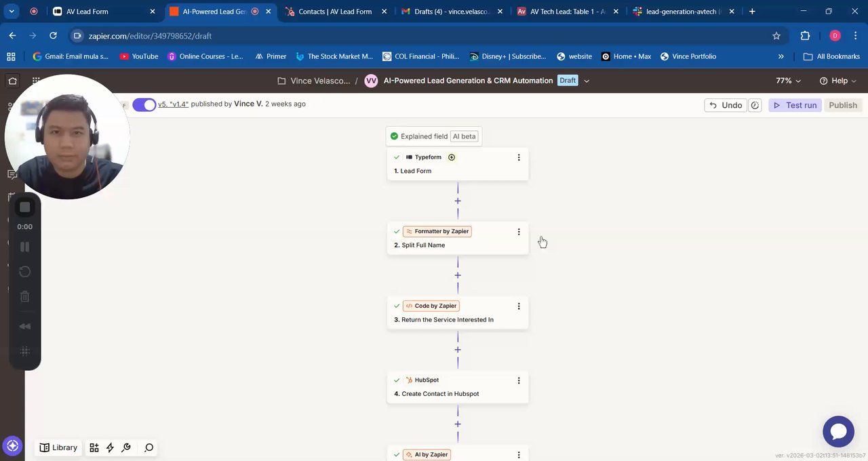Expand the Draft zap name dropdown chevron
The image size is (868, 461).
tap(587, 81)
